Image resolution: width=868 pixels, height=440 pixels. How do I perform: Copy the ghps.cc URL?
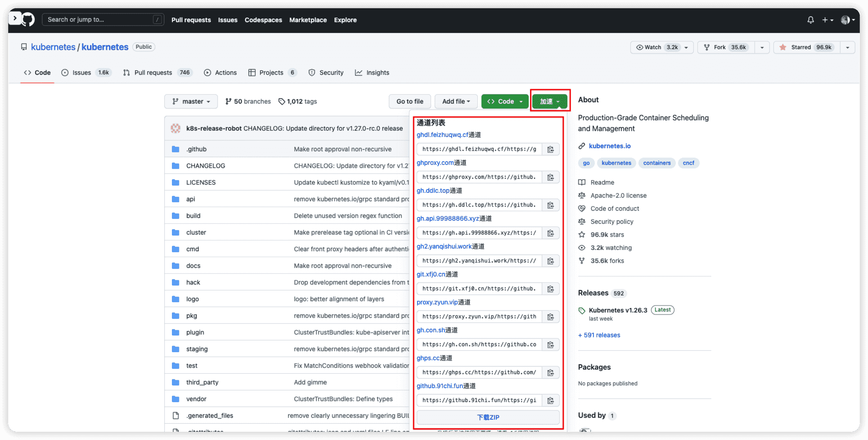pos(550,372)
